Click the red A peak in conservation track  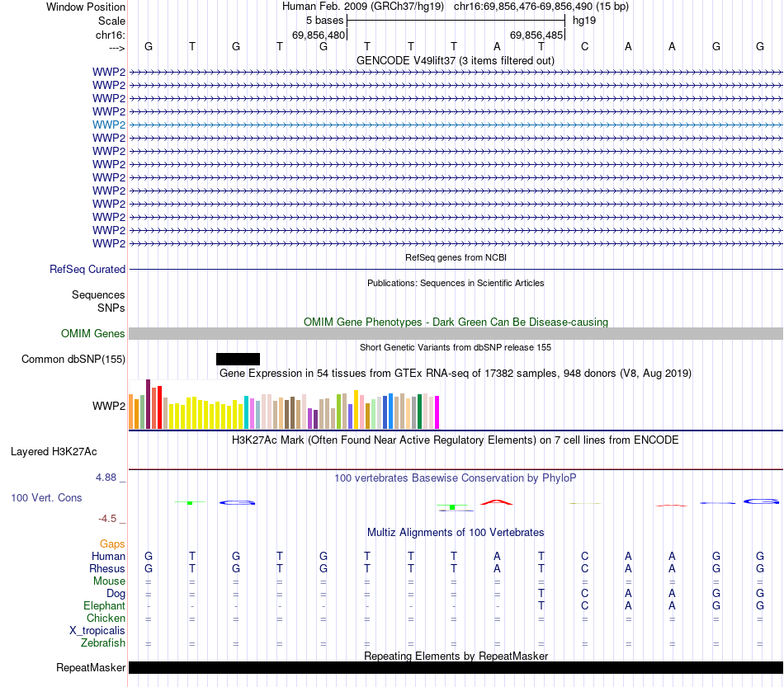[497, 502]
